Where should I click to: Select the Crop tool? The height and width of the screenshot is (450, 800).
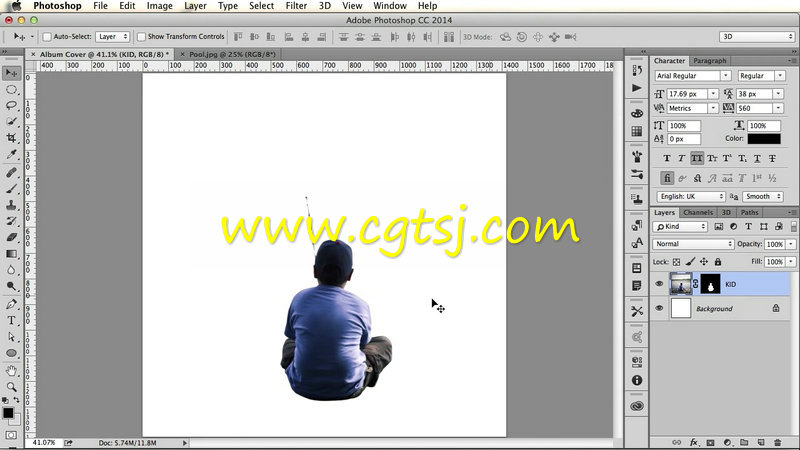(11, 138)
